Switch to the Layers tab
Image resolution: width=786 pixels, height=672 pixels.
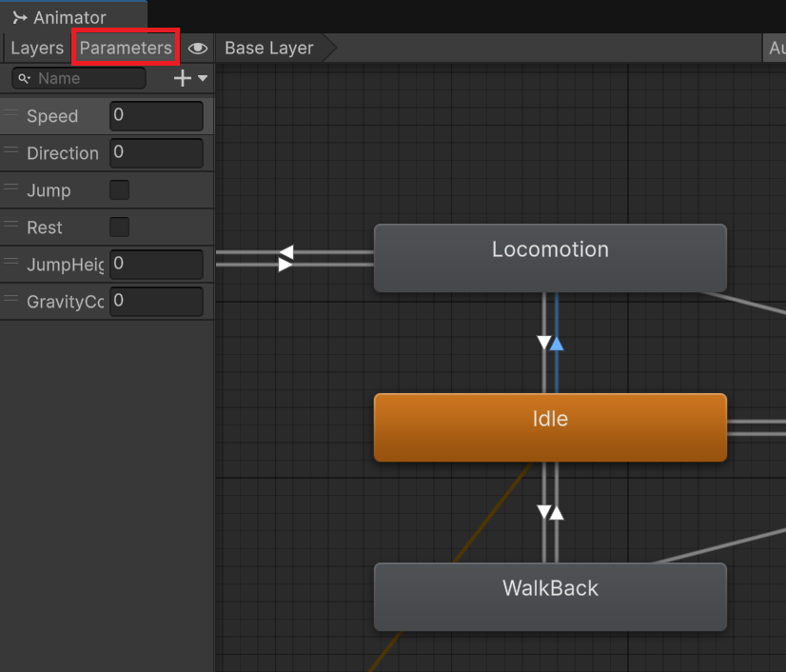pos(37,48)
